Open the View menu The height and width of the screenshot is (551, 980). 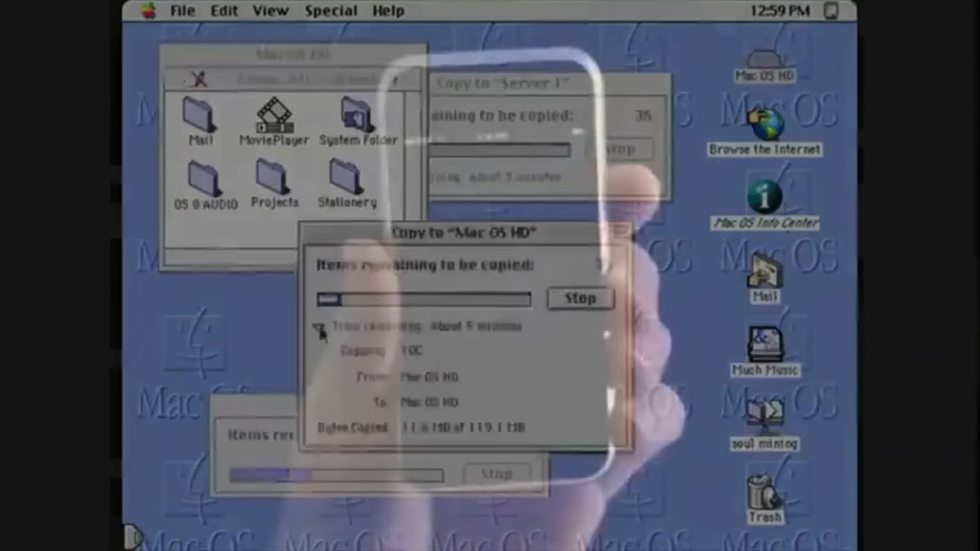pos(270,11)
